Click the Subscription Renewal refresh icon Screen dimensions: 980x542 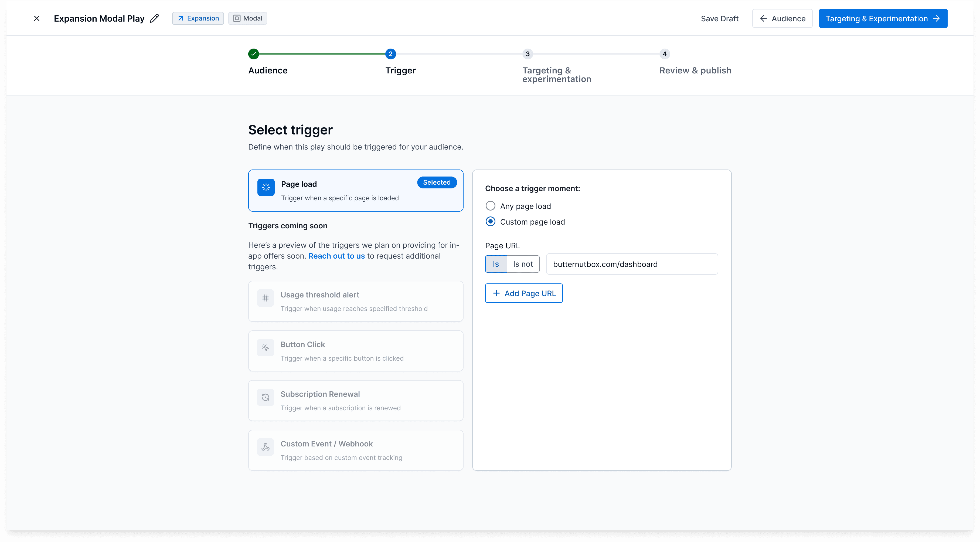pyautogui.click(x=265, y=397)
